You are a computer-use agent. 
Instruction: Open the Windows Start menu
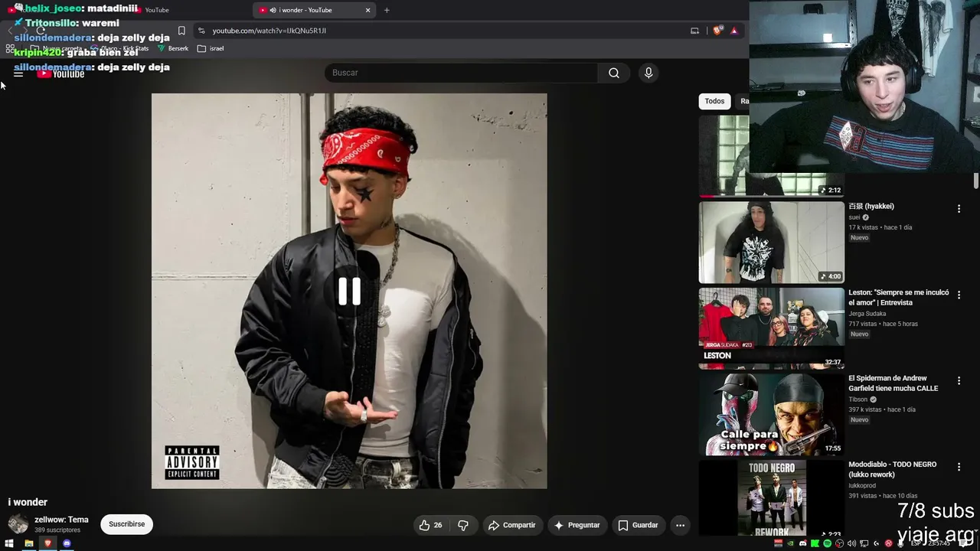(10, 543)
